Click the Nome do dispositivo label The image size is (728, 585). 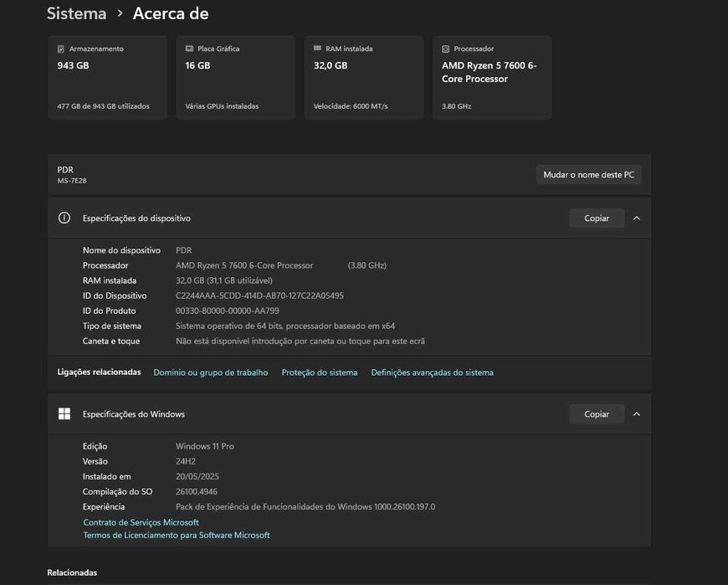point(121,250)
